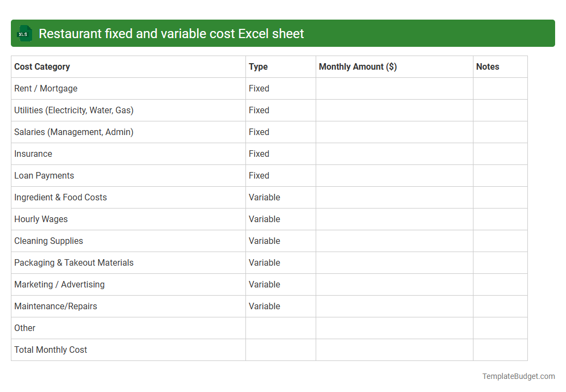Viewport: 566px width, 392px height.
Task: Click the Maintenance/Repairs row label
Action: click(56, 306)
